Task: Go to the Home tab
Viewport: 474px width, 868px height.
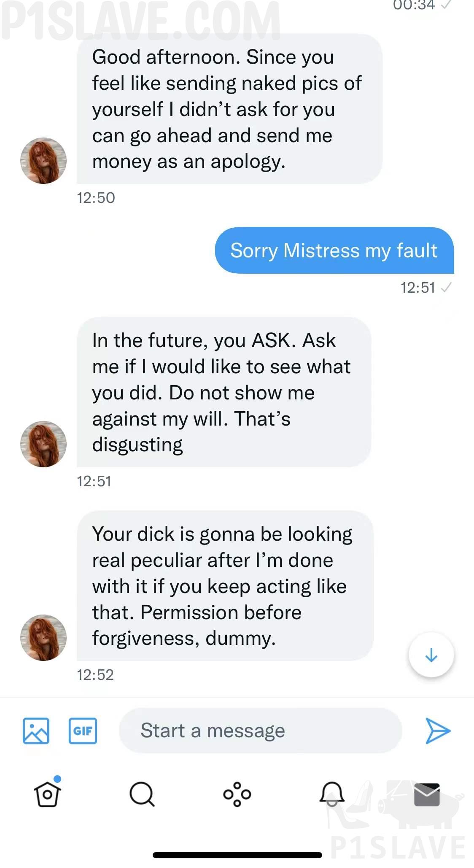Action: (47, 794)
